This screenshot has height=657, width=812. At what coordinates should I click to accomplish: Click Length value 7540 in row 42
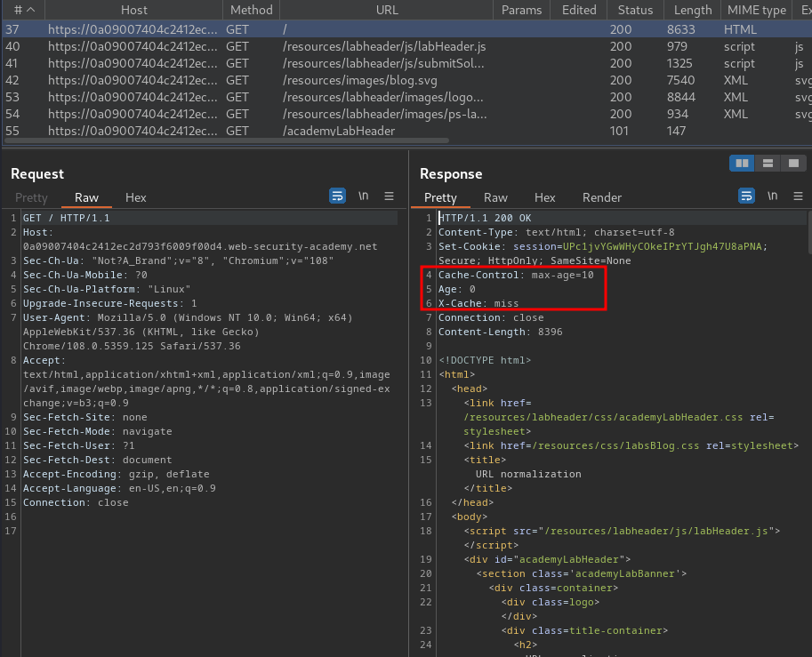[681, 80]
